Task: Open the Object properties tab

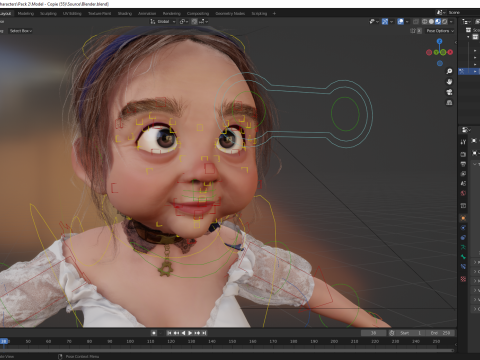Action: 463,218
